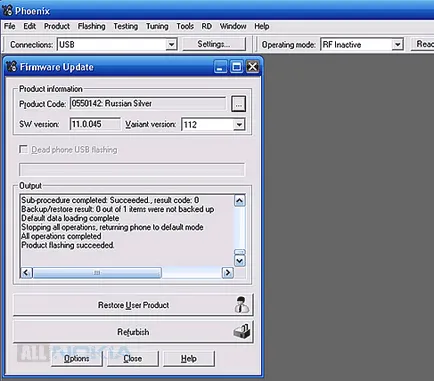The height and width of the screenshot is (381, 434).
Task: Click the connection Settings button
Action: point(214,44)
